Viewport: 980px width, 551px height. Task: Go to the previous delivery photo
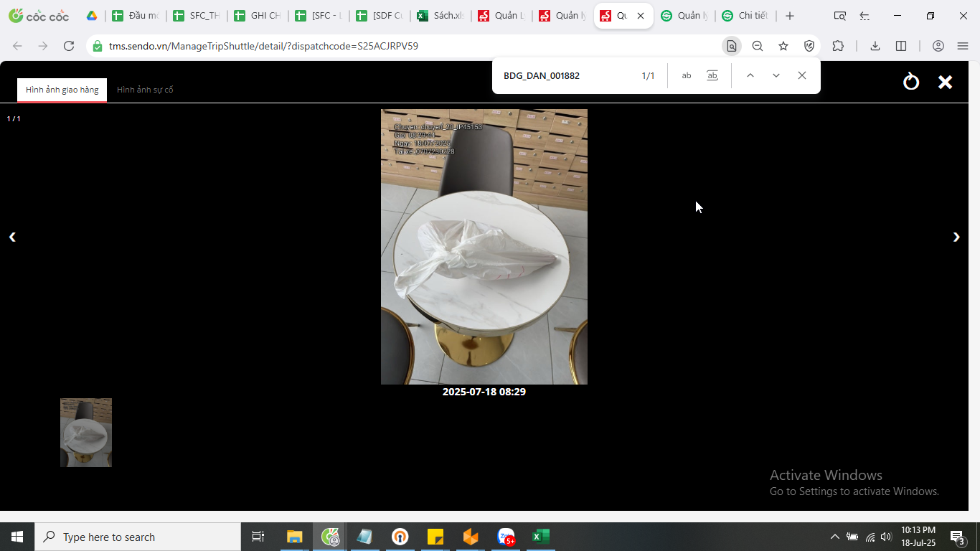12,237
